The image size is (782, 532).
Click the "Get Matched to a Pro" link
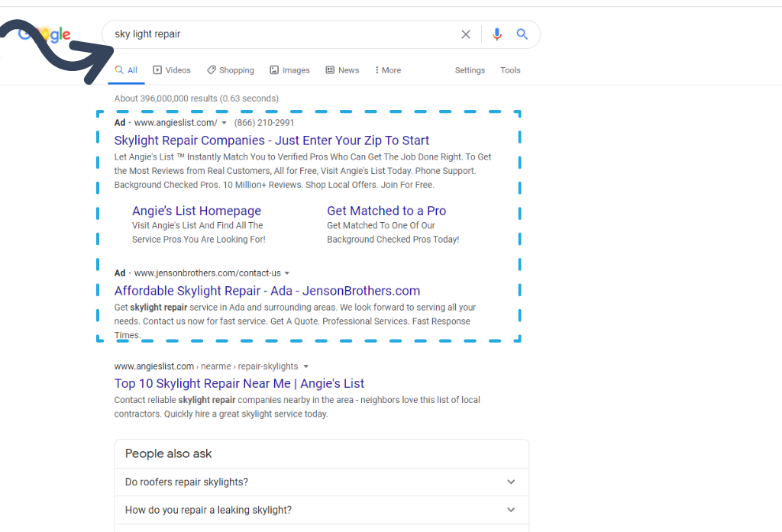point(386,211)
